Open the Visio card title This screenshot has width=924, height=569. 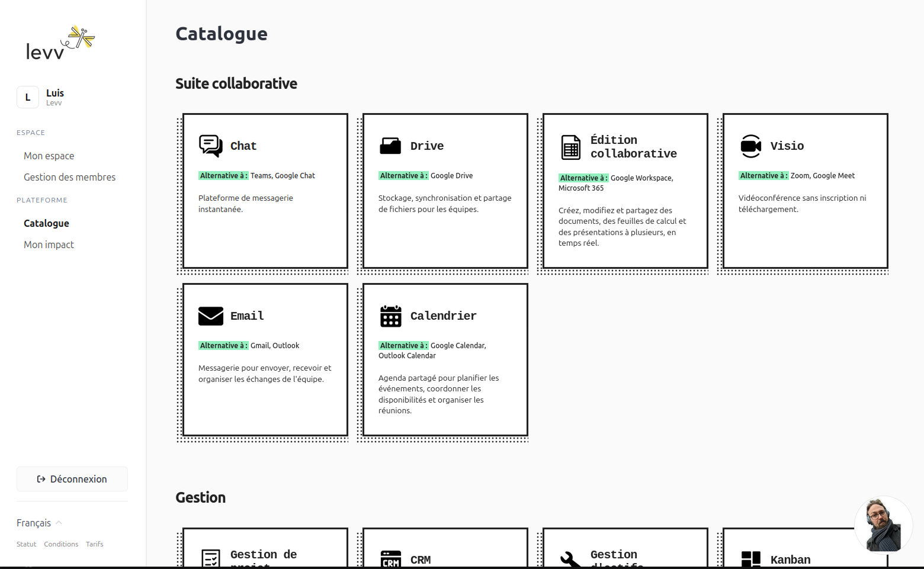(787, 146)
